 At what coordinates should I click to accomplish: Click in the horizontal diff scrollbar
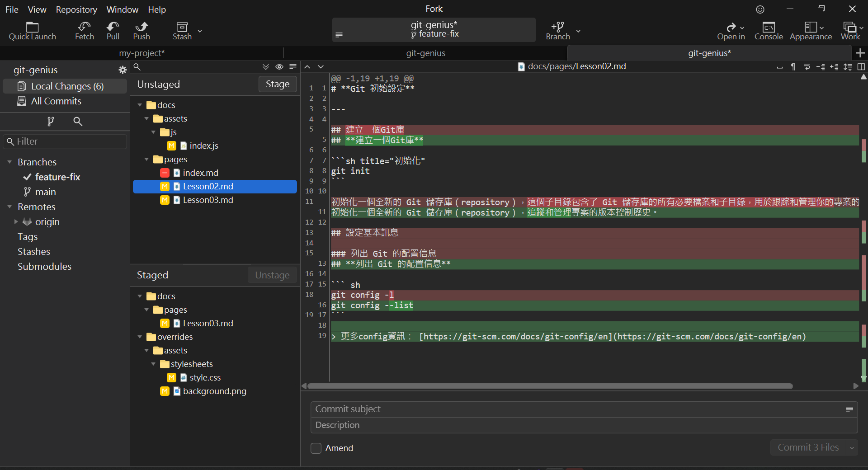click(x=550, y=386)
